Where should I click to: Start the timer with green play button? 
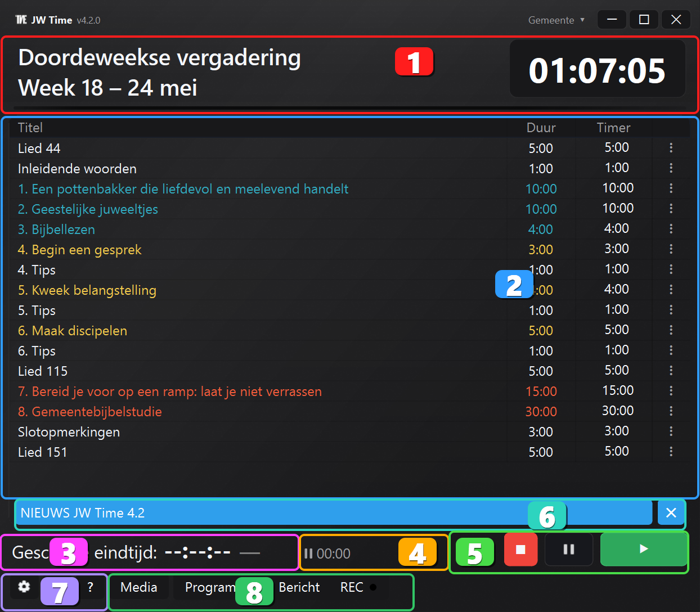pos(644,550)
